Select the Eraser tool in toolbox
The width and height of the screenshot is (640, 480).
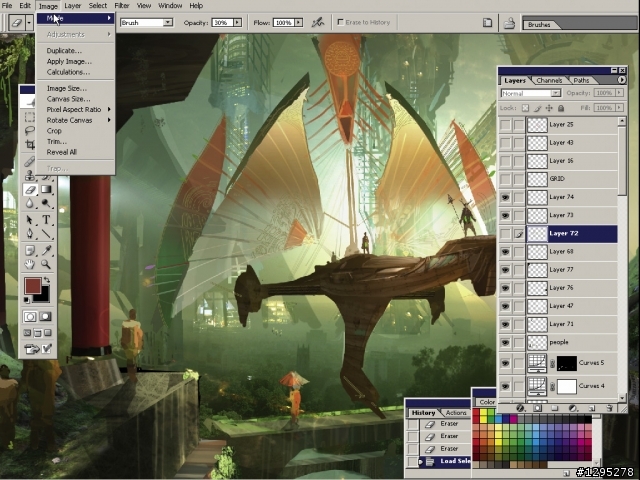30,189
